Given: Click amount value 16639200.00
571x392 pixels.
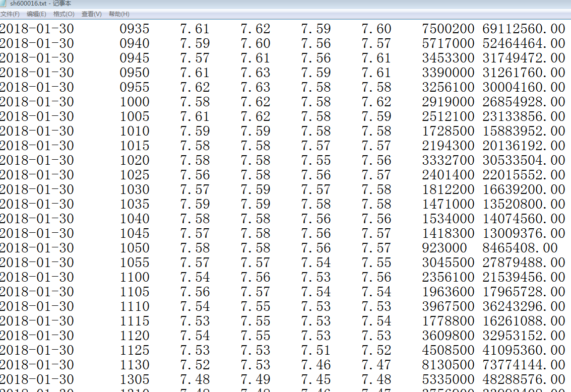Looking at the screenshot, I should coord(524,189).
